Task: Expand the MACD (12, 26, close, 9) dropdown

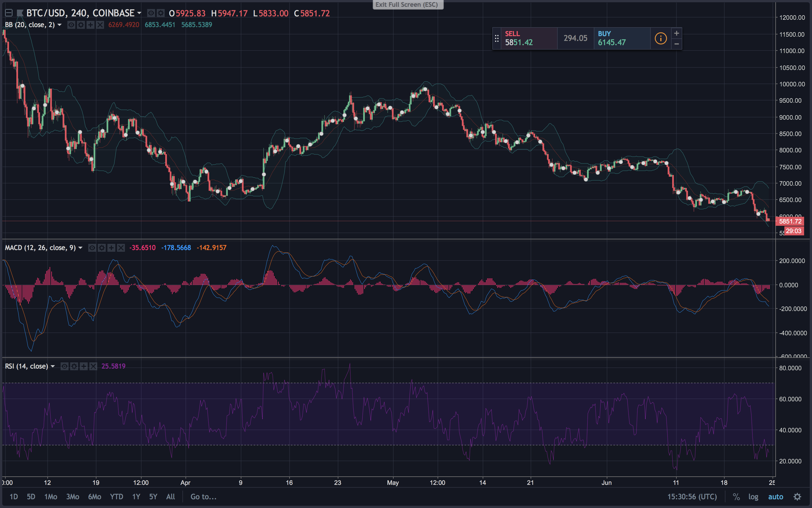Action: [80, 248]
